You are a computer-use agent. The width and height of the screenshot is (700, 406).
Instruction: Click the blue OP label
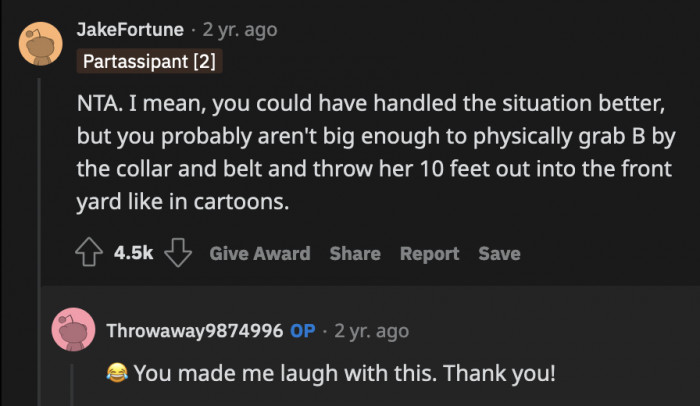[x=302, y=330]
